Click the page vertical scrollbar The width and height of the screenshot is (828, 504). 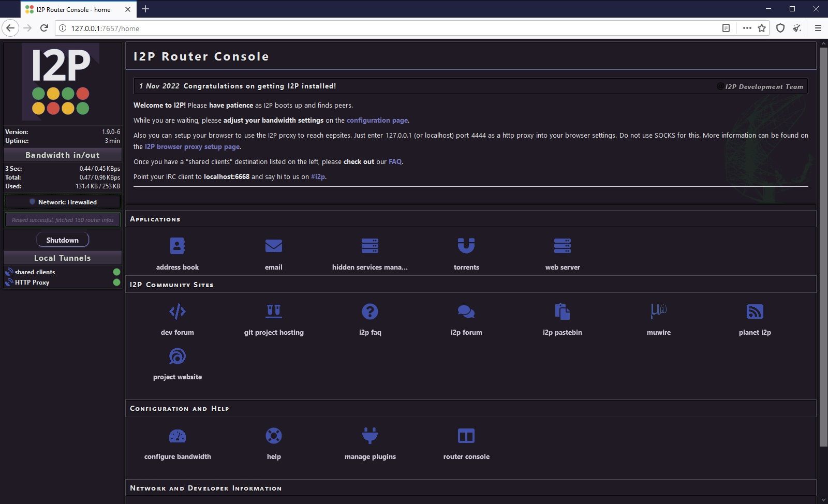click(x=823, y=246)
